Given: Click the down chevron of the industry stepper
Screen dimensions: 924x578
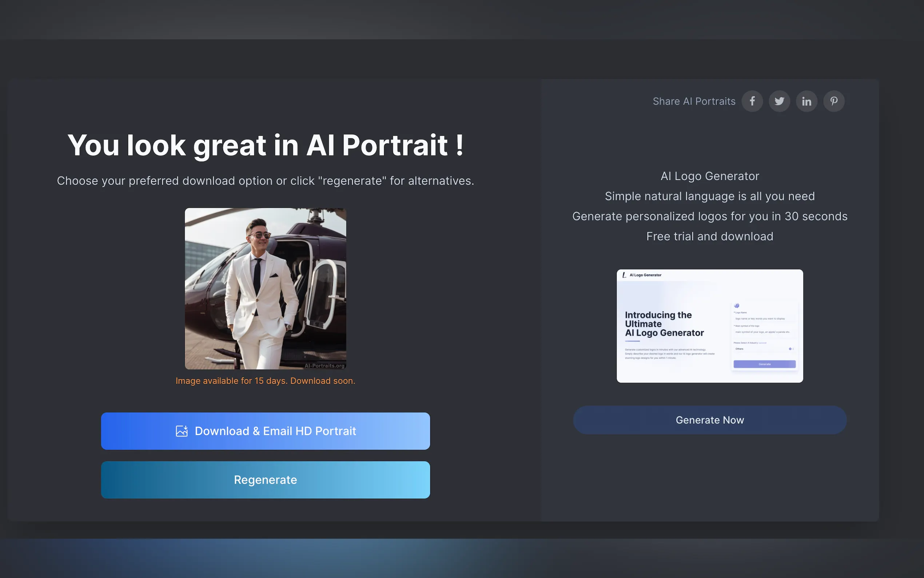Looking at the screenshot, I should point(793,350).
